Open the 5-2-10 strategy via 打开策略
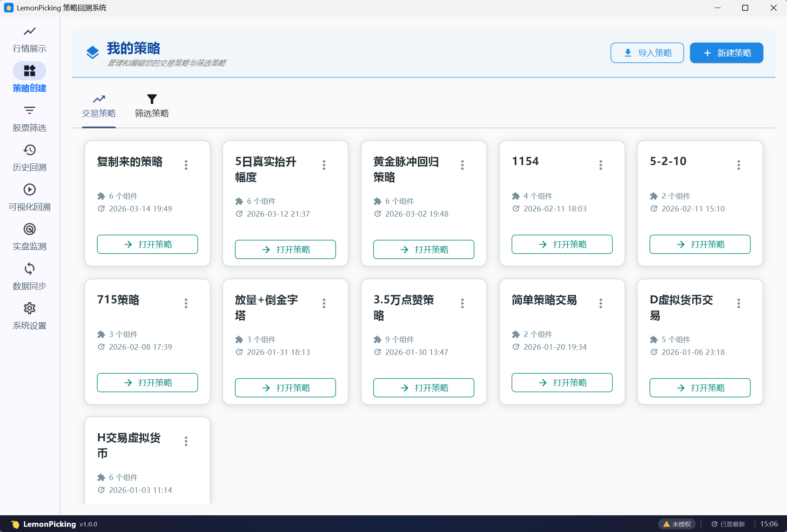Viewport: 787px width, 532px height. [700, 244]
